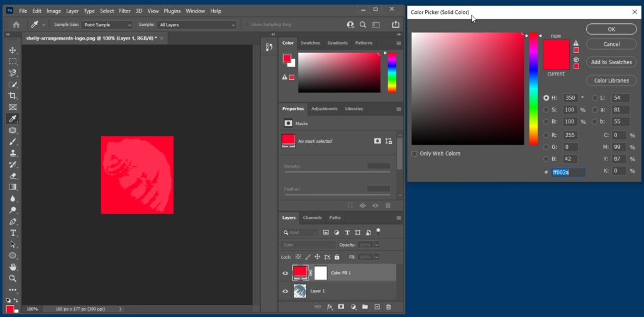Open the Filter menu
Viewport: 644px width, 317px height.
(125, 11)
